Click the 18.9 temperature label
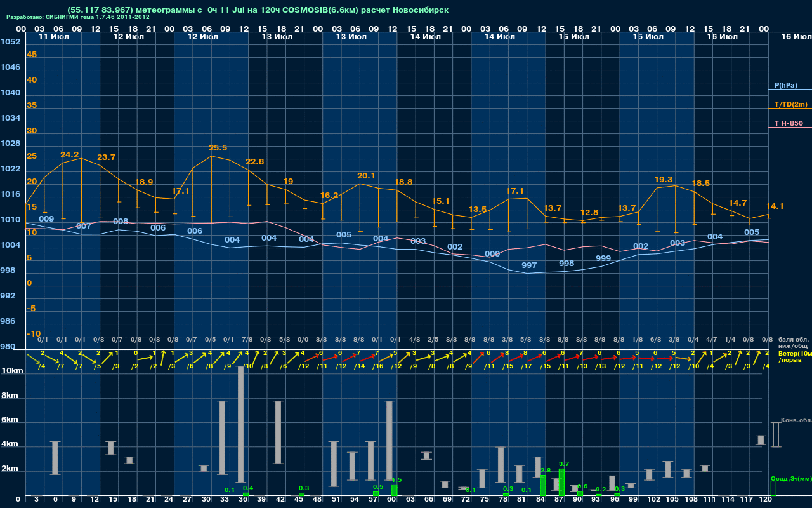 tap(144, 182)
